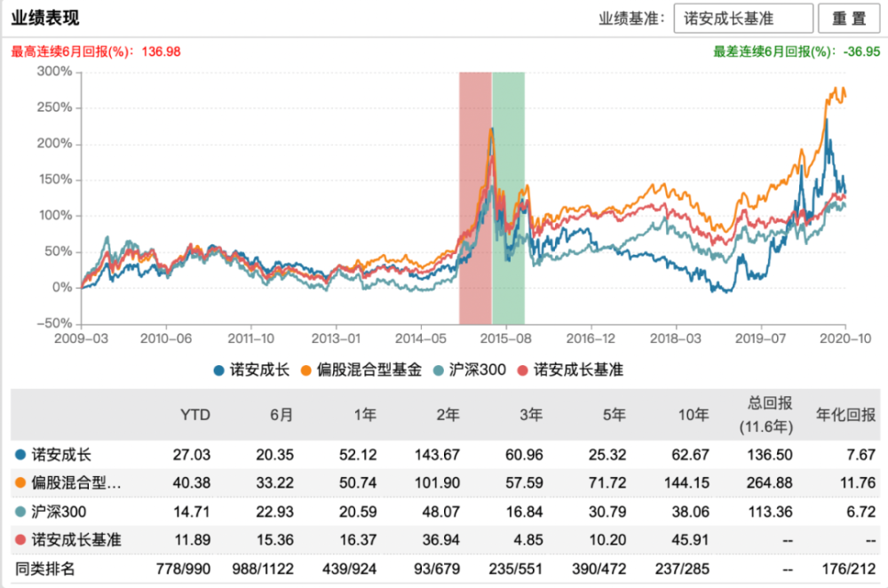
Task: Toggle the 诺安成长 series in the chart legend
Action: 251,370
